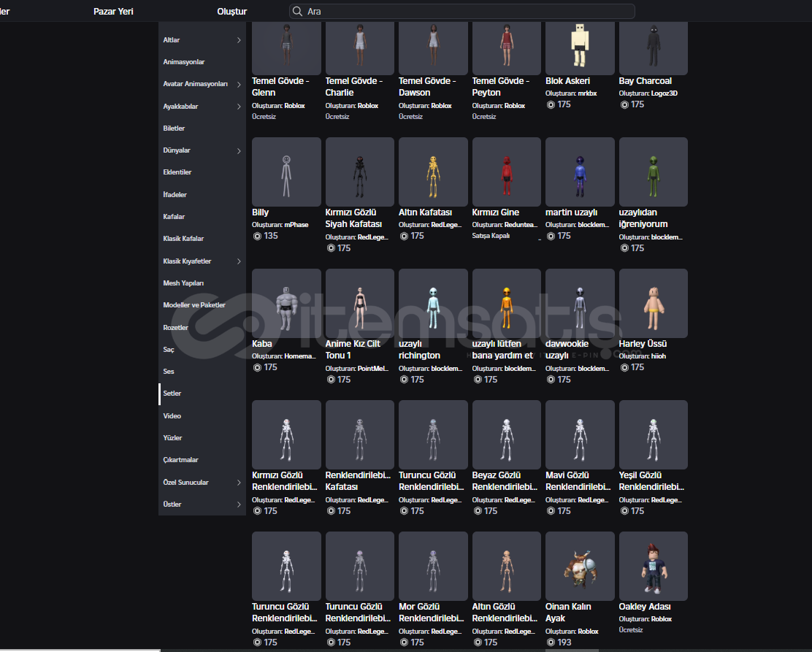Visit creator mPhase's profile link

[296, 226]
